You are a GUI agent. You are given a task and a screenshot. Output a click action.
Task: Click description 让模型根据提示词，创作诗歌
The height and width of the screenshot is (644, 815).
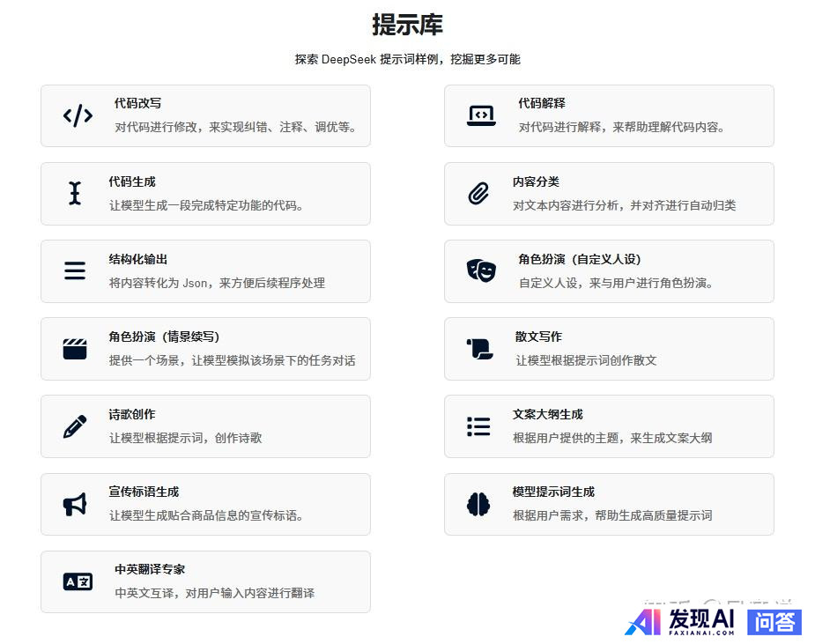pyautogui.click(x=185, y=438)
